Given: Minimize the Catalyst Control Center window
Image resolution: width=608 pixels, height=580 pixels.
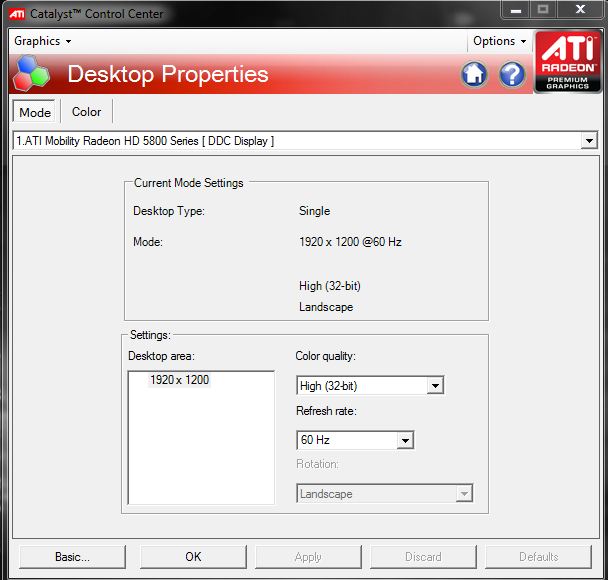Looking at the screenshot, I should click(x=516, y=10).
